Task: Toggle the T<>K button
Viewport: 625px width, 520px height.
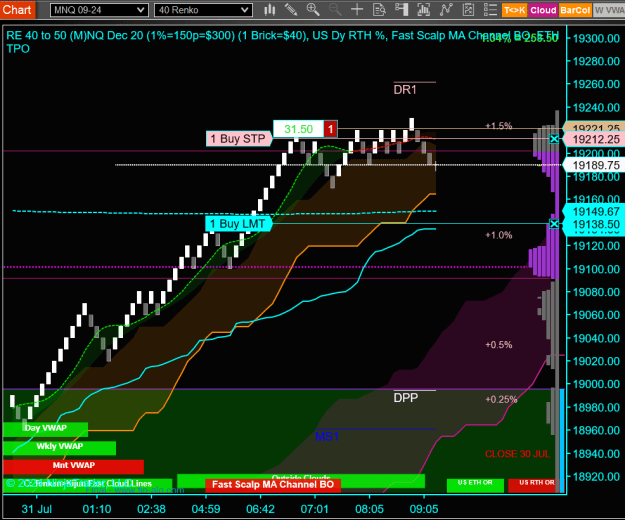Action: [x=514, y=10]
